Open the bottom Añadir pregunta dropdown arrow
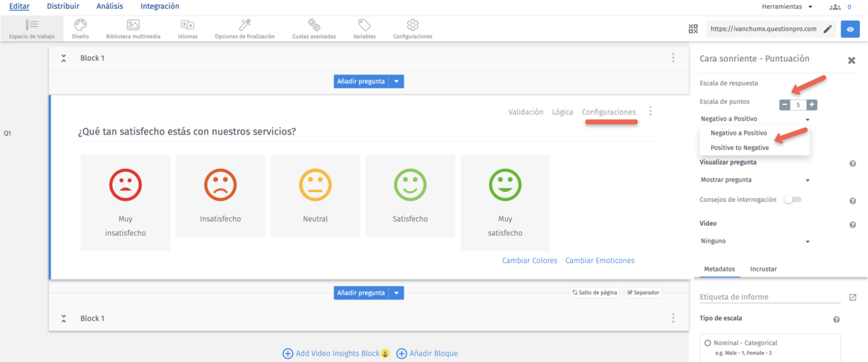This screenshot has height=362, width=868. point(396,292)
